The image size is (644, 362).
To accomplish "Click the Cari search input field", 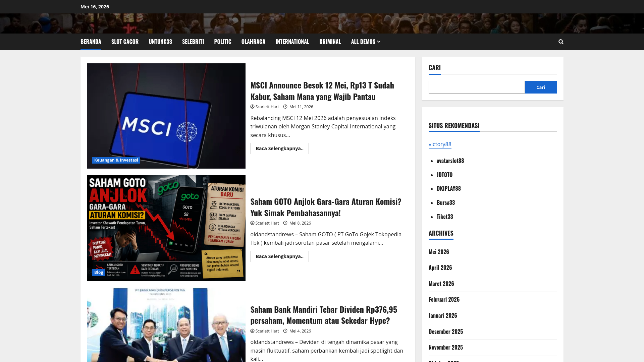I will click(477, 87).
